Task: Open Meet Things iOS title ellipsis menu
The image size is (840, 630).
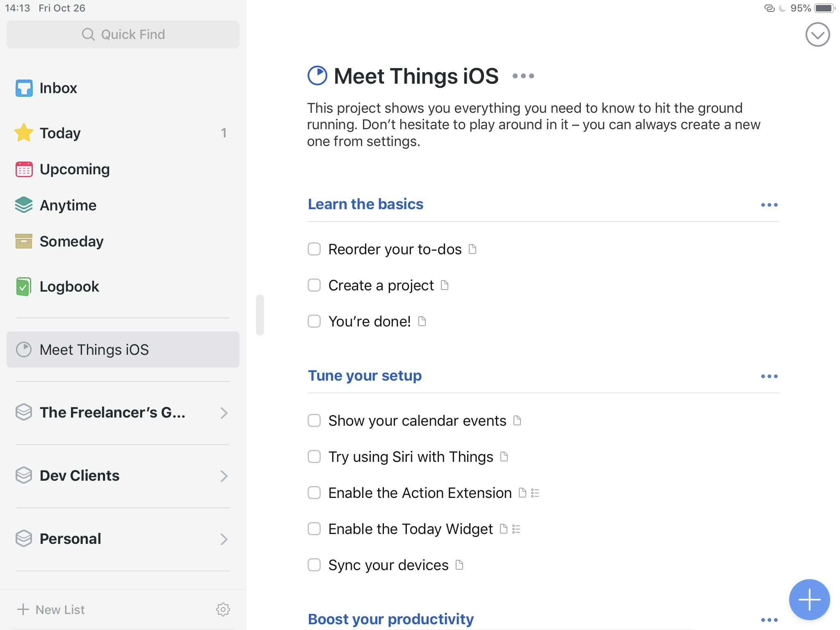Action: coord(523,76)
